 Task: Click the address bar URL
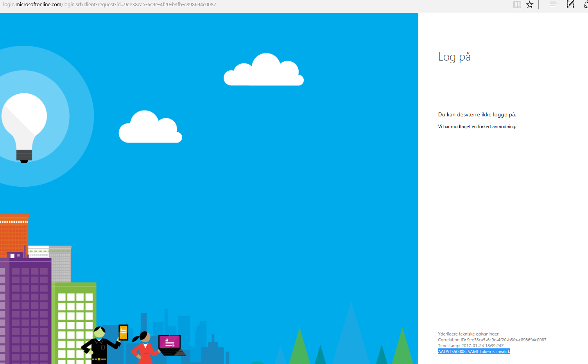click(x=110, y=5)
